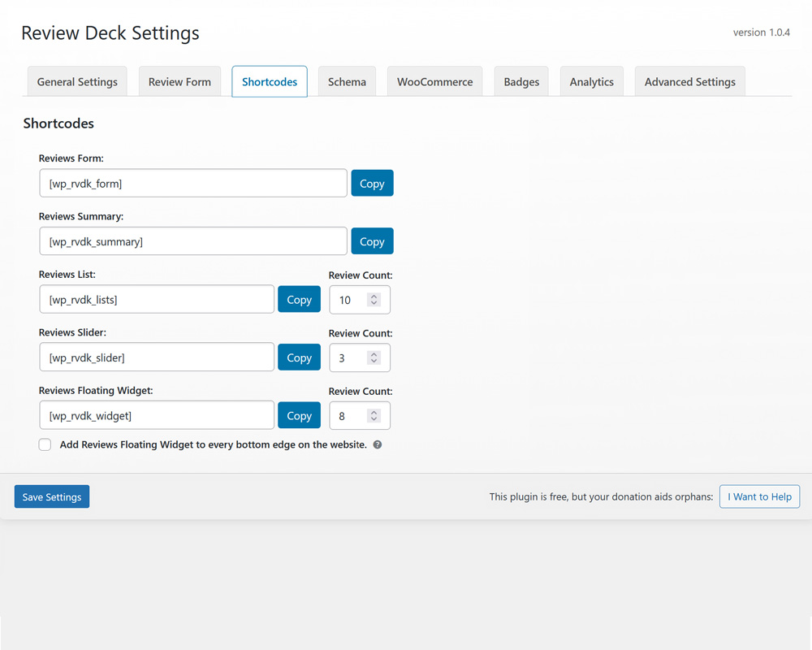This screenshot has width=812, height=650.
Task: Copy the Reviews Floating Widget shortcode
Action: [299, 415]
